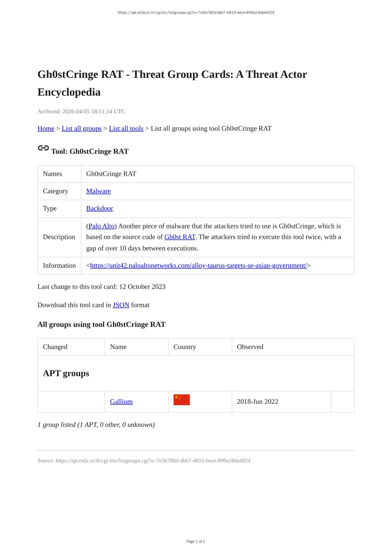Click the chain link icon beside Tool heading

43,148
